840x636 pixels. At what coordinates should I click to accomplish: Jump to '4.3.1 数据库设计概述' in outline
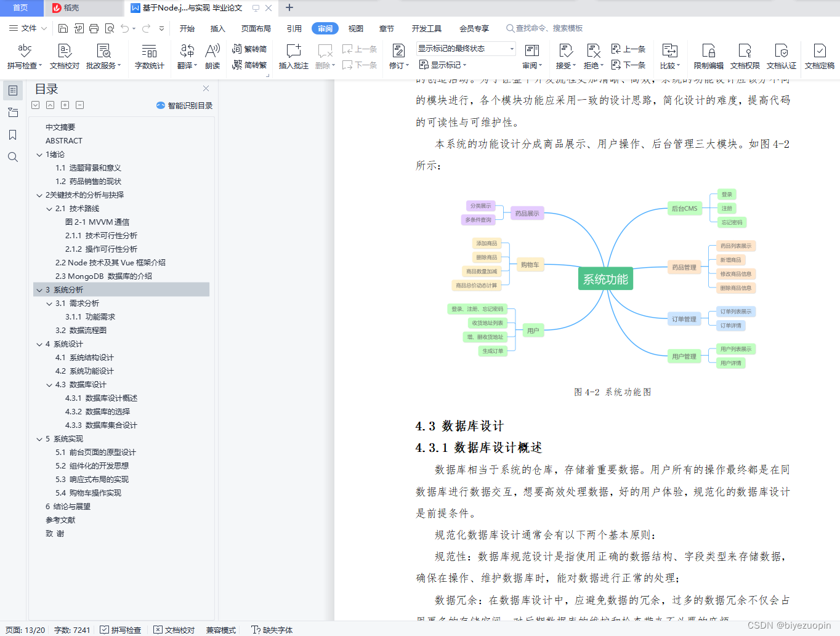[x=102, y=398]
